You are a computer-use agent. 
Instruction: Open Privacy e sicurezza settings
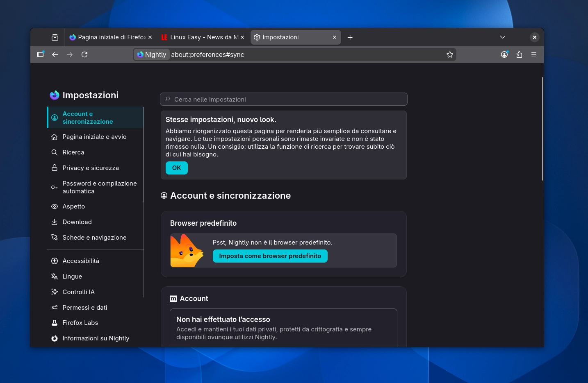point(95,168)
